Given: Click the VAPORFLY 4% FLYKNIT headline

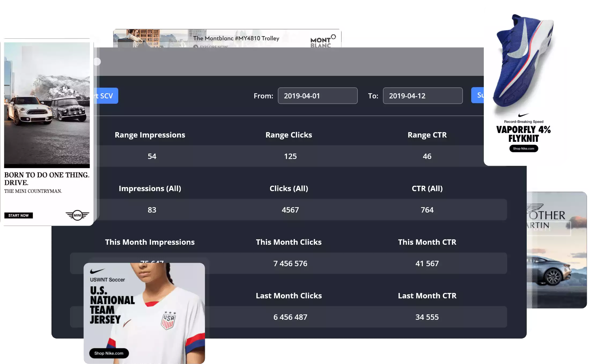Looking at the screenshot, I should (x=523, y=134).
